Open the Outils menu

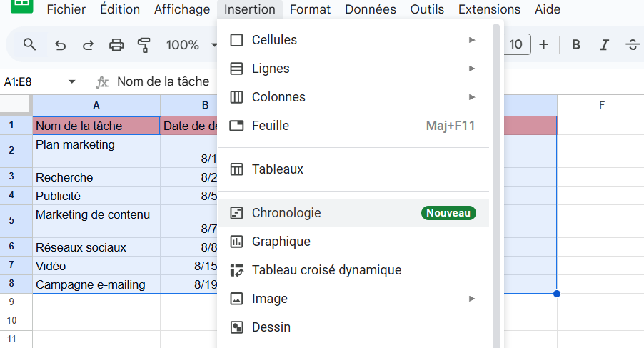pyautogui.click(x=427, y=9)
